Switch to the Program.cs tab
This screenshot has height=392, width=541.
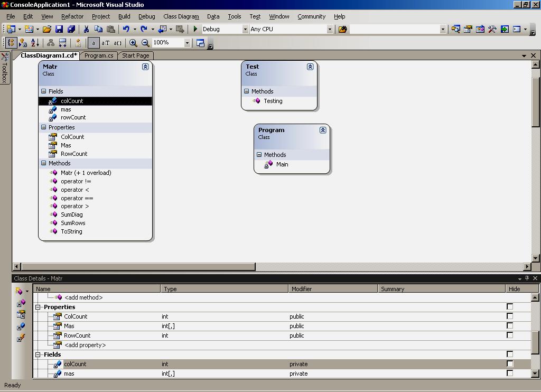click(x=99, y=55)
